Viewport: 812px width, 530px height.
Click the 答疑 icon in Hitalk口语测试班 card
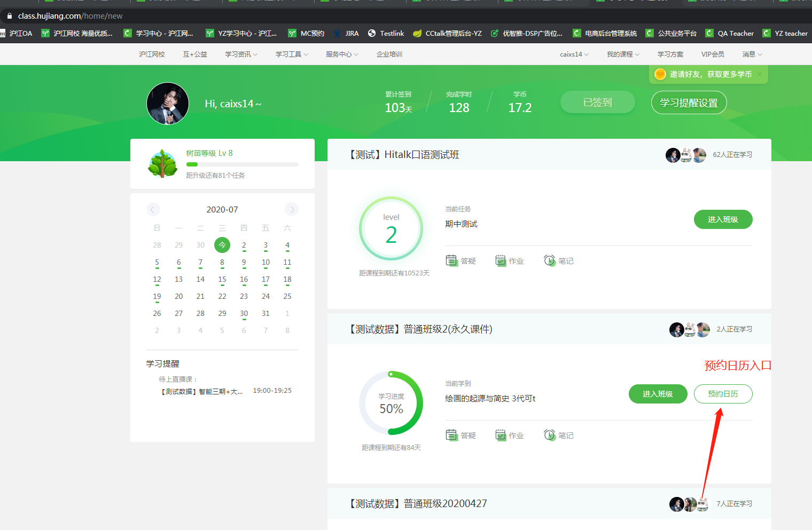click(452, 260)
